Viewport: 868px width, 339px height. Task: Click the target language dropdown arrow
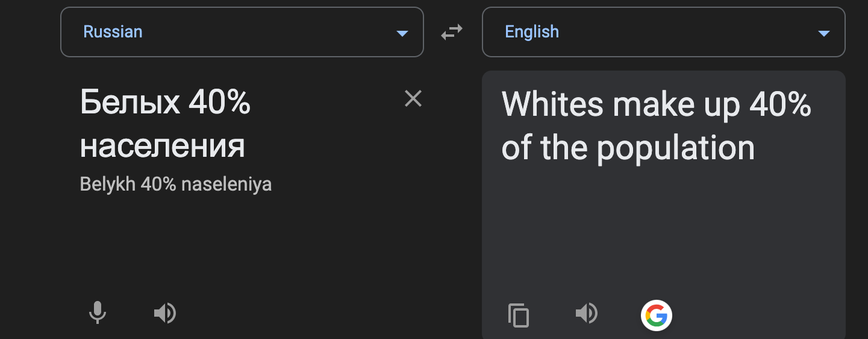pos(824,33)
